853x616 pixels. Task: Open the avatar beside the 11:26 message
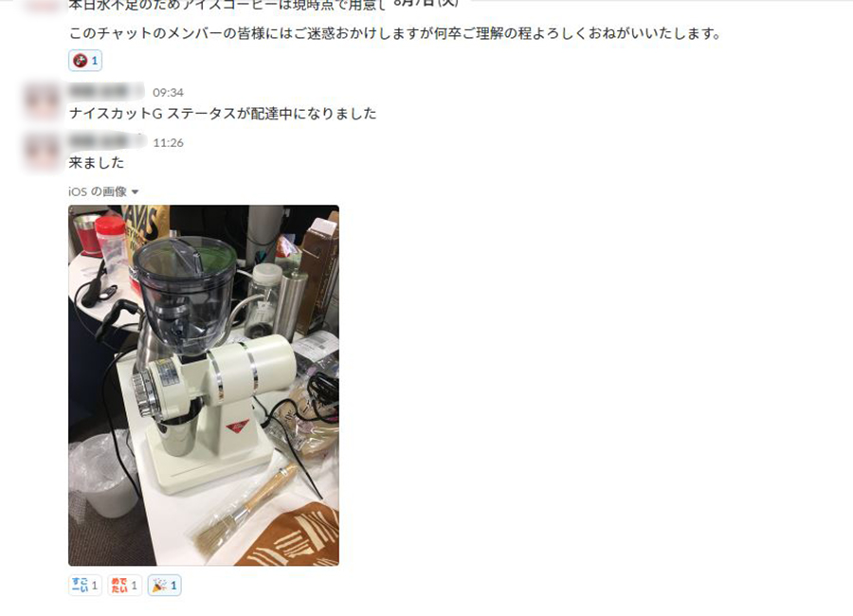42,152
